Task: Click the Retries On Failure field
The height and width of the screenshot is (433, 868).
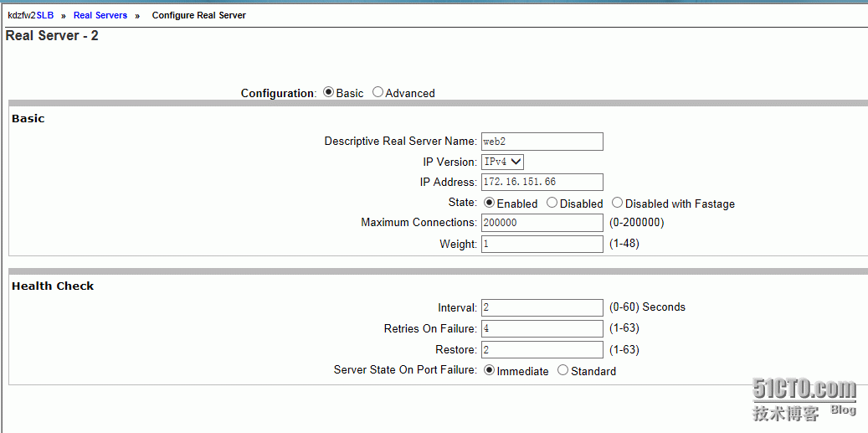Action: click(542, 328)
